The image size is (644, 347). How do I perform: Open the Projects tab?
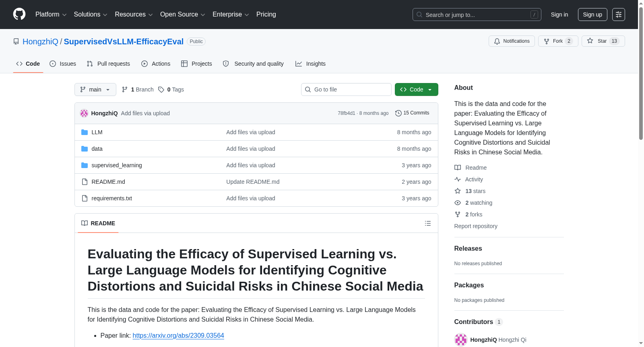pyautogui.click(x=196, y=64)
